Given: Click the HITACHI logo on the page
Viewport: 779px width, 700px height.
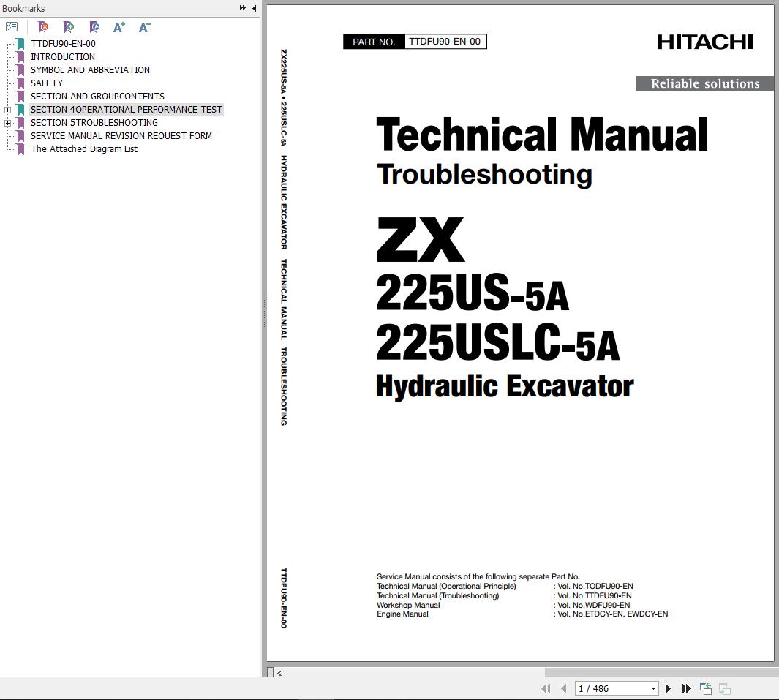Looking at the screenshot, I should 705,42.
